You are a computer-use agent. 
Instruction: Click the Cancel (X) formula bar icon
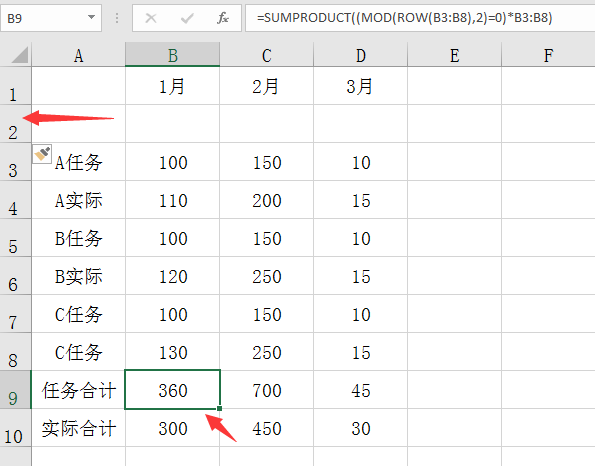[x=151, y=18]
